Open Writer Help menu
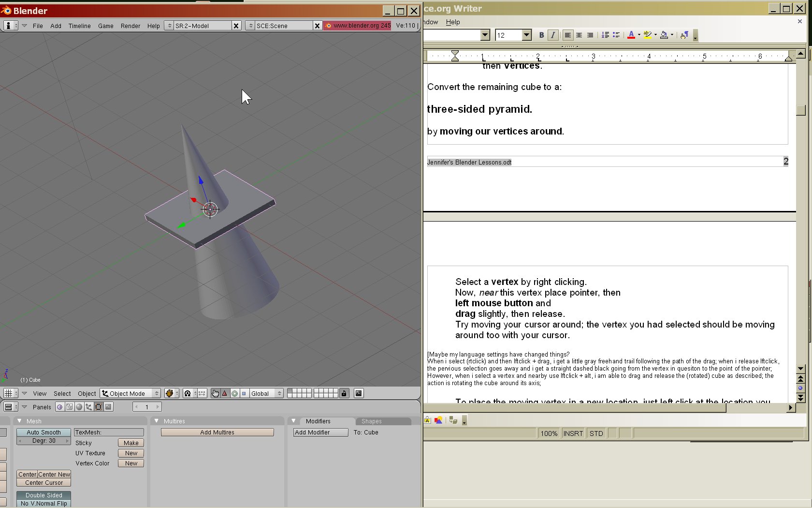Screen dimensions: 812x508 [453, 22]
